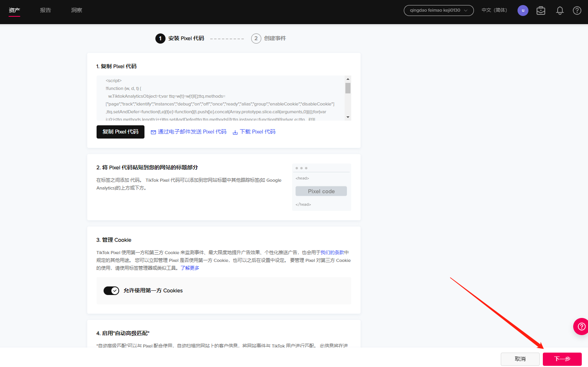Open the 报告 tab
Viewport: 588px width, 367px height.
pyautogui.click(x=46, y=10)
